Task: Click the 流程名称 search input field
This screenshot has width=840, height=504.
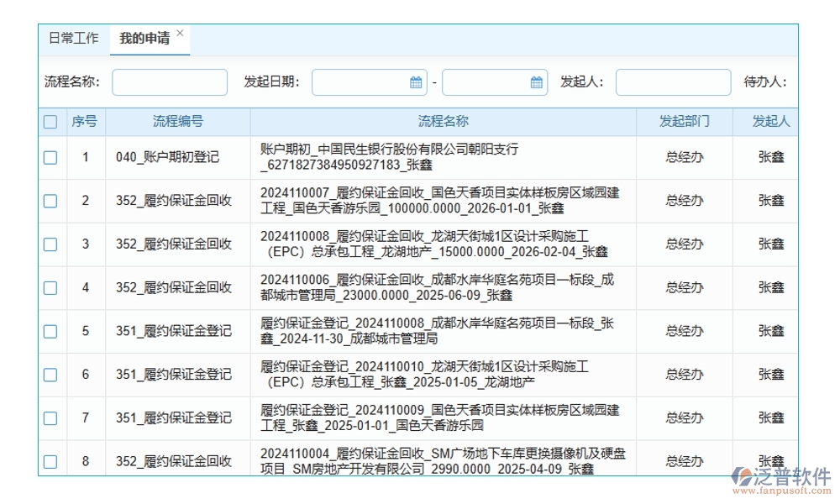Action: pyautogui.click(x=169, y=81)
